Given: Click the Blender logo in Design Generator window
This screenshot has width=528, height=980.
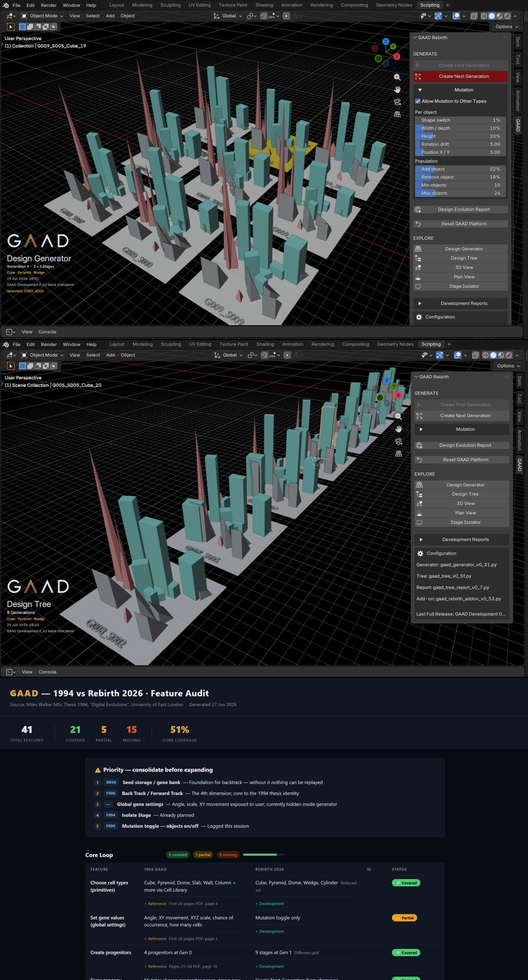Looking at the screenshot, I should (x=6, y=5).
